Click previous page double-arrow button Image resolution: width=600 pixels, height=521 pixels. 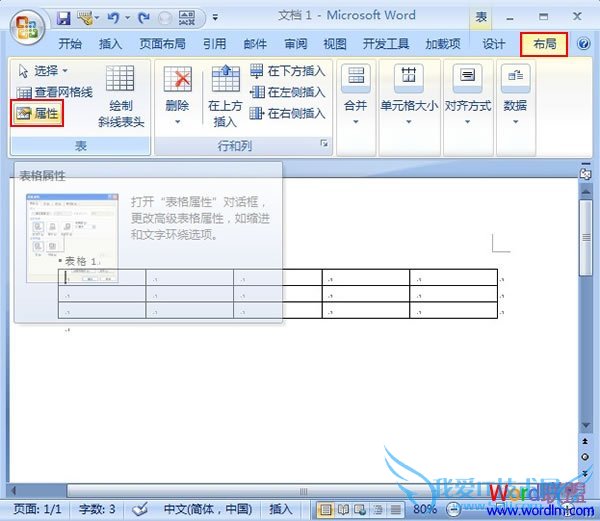pyautogui.click(x=585, y=442)
